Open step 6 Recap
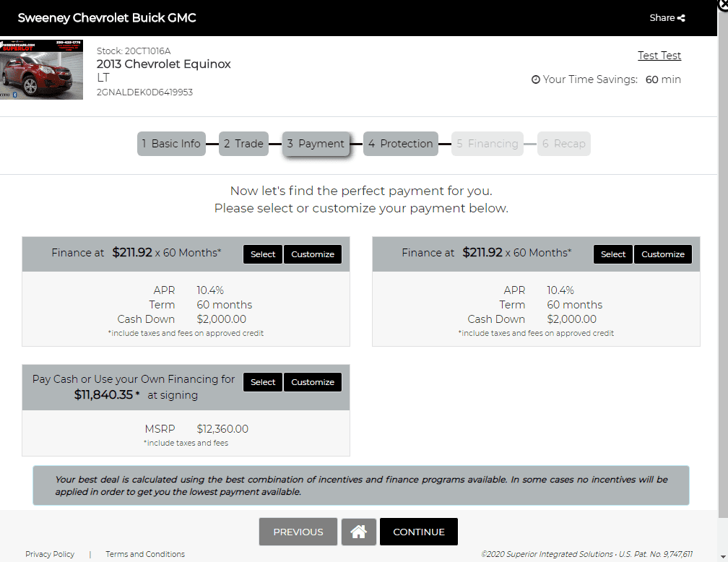Screen dimensions: 728x562 pos(563,144)
